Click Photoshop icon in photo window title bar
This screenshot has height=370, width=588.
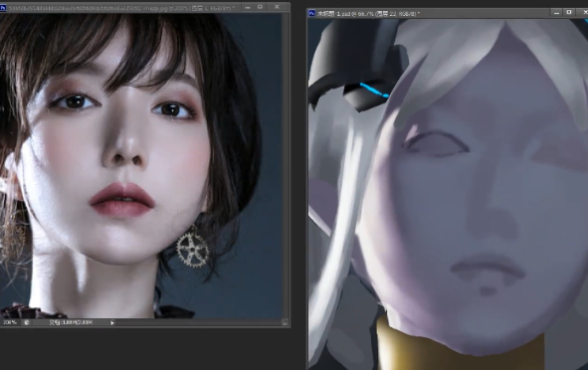point(3,8)
